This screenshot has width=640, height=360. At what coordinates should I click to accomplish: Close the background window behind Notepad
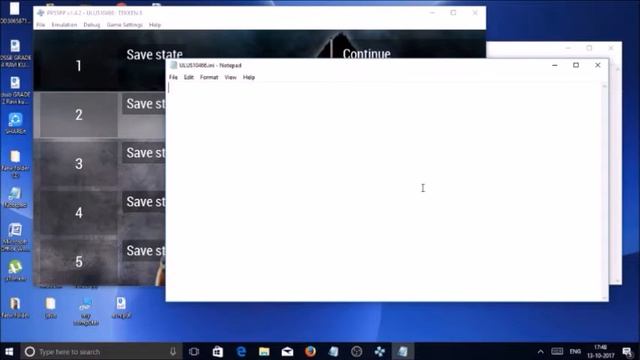(x=611, y=48)
